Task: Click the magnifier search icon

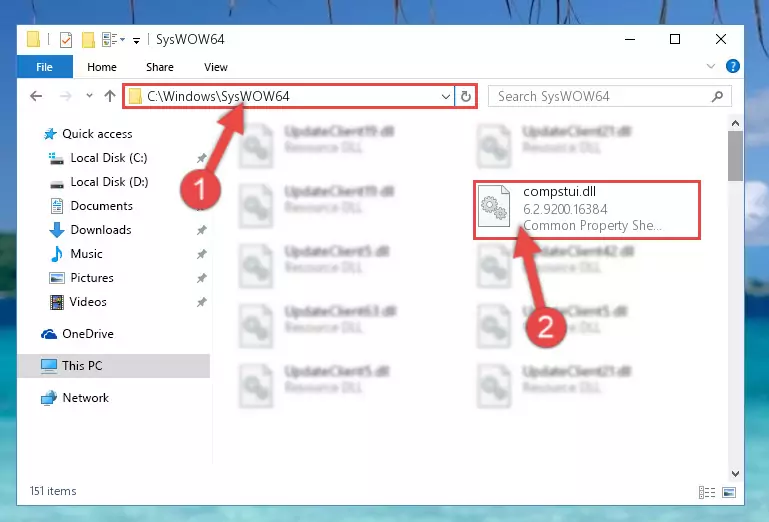Action: (718, 96)
